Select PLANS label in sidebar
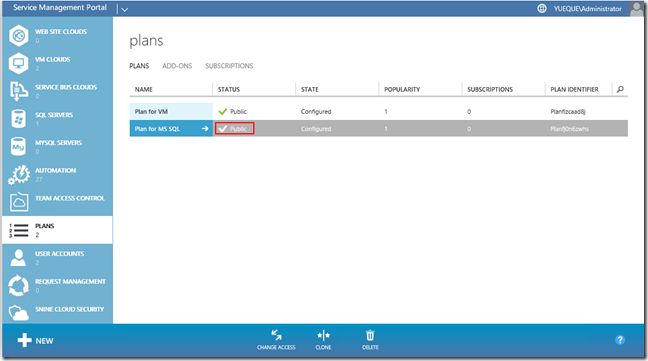 point(45,226)
